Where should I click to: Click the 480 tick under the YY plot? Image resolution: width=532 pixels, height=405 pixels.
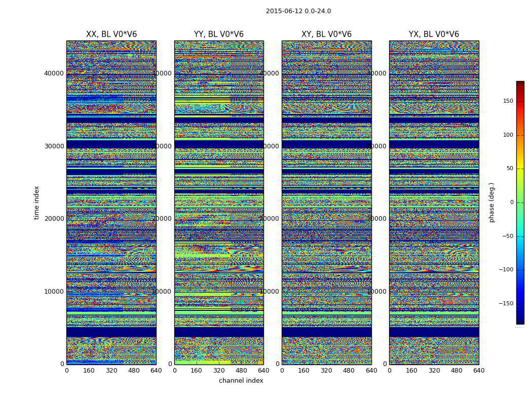pos(241,371)
